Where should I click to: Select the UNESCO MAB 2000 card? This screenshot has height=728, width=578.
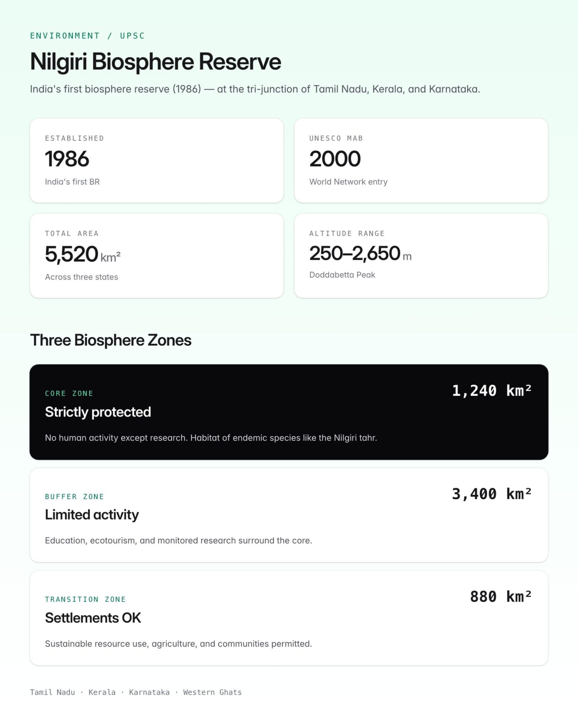tap(421, 160)
